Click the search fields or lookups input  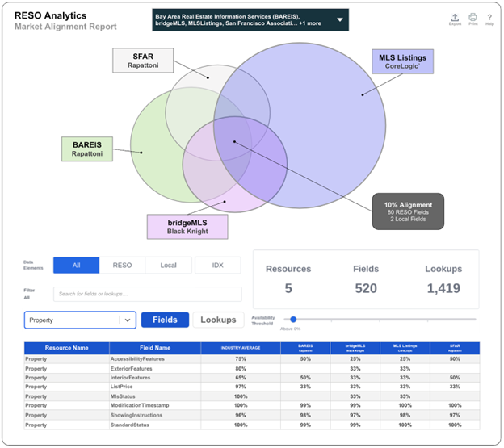tap(148, 295)
